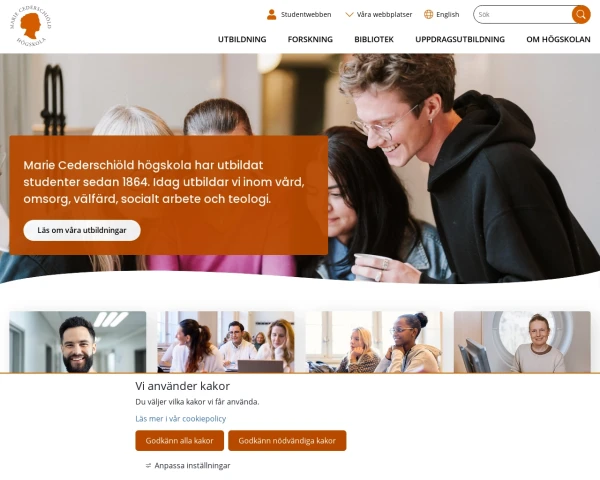Go to the BIBLIOTEK section

tap(374, 39)
